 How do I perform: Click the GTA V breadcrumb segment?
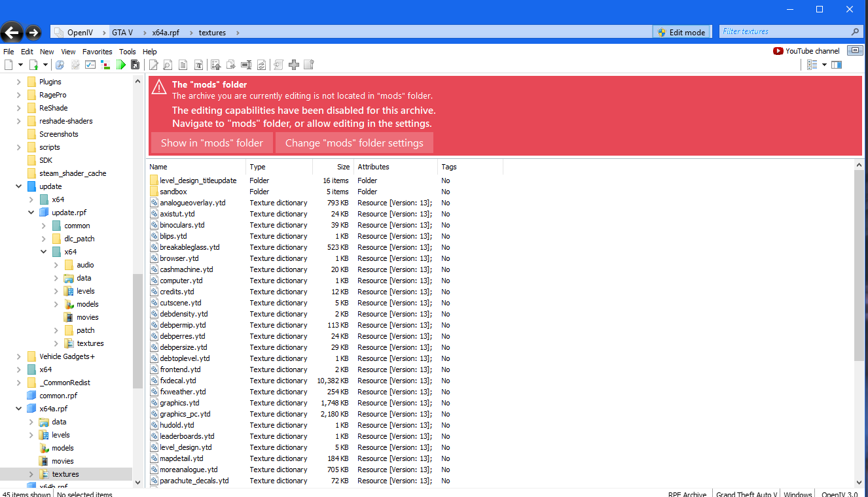122,33
